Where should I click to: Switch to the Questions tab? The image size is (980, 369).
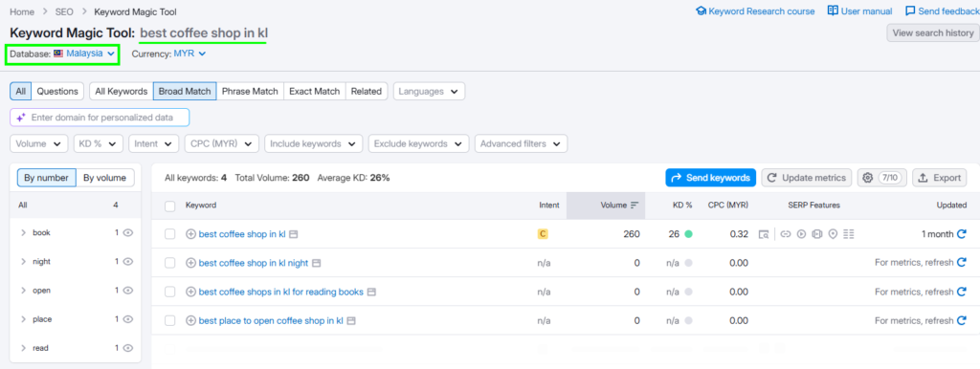(x=57, y=91)
